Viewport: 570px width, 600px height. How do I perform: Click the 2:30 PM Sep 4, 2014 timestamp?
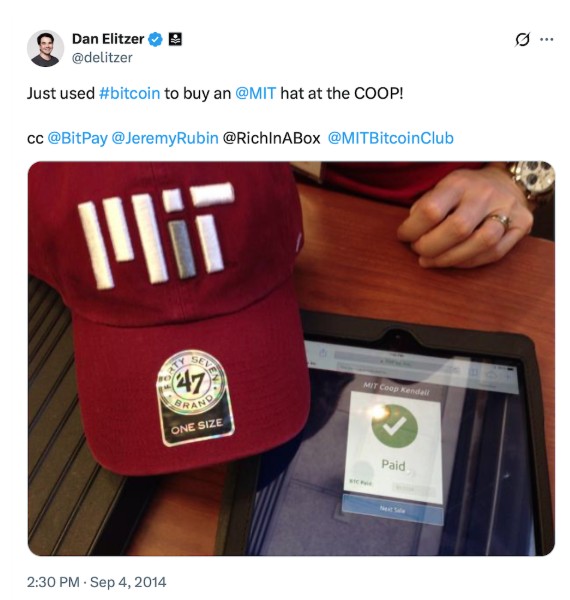(96, 582)
